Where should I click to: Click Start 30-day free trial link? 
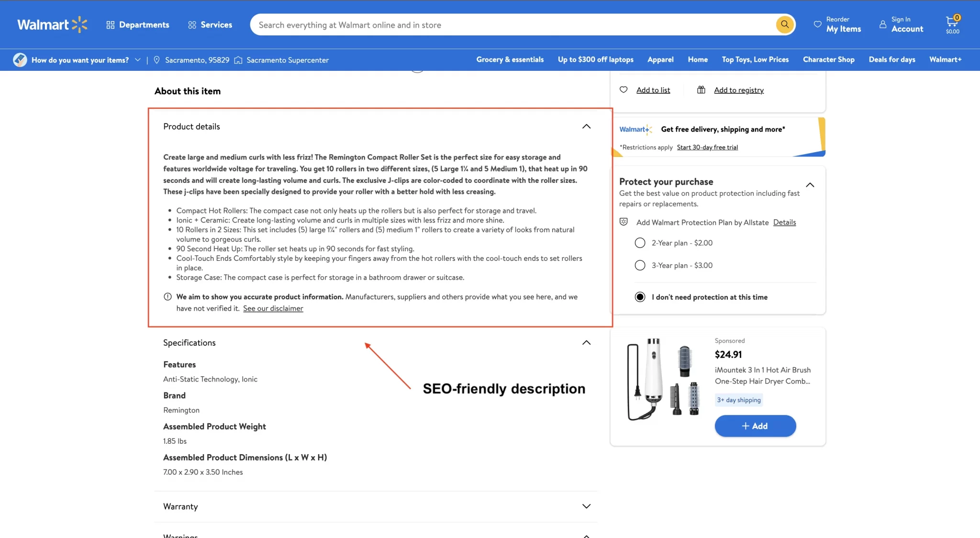pyautogui.click(x=707, y=147)
